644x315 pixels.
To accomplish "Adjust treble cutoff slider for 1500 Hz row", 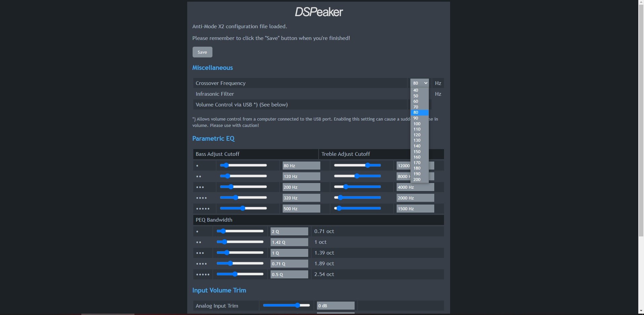I will (357, 208).
